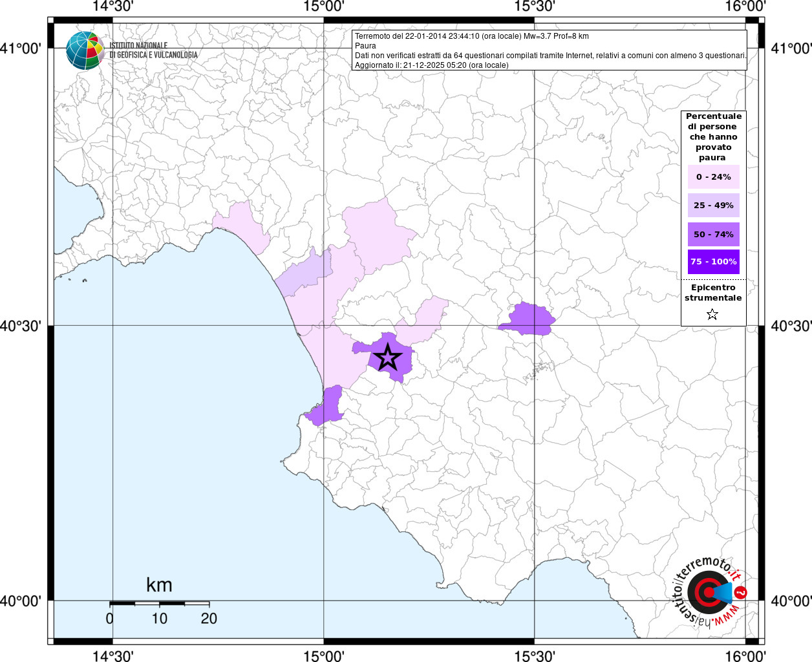Select the 50 - 74% legend swatch
Image resolution: width=812 pixels, height=662 pixels.
point(713,234)
